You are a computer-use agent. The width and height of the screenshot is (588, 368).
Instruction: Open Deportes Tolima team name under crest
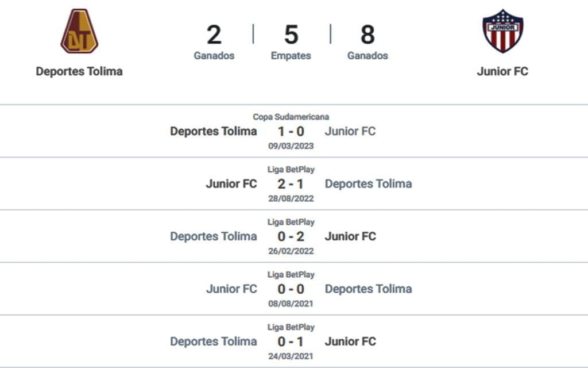79,71
